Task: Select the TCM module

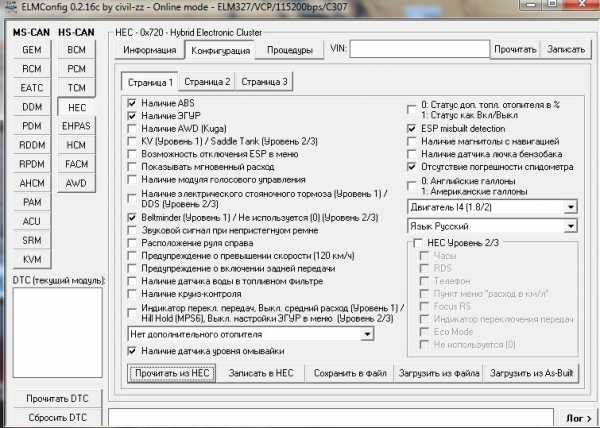Action: (77, 88)
